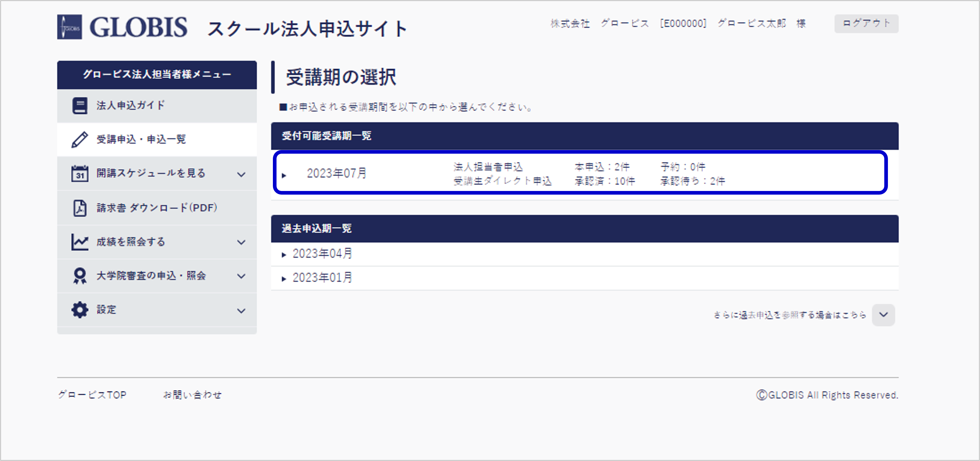Viewport: 980px width, 461px height.
Task: Click ©GLOBIS All Rights Reserved. text
Action: tap(827, 395)
